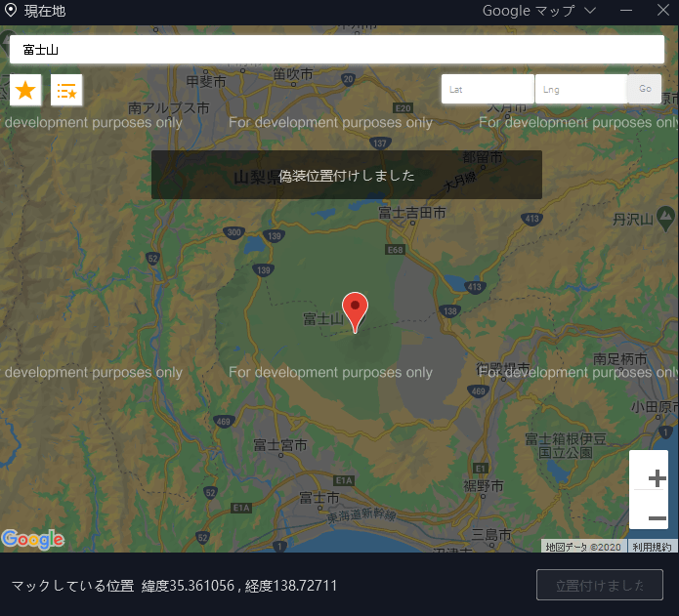Viewport: 679px width, 616px height.
Task: Click the 富士吉田市 map label
Action: 412,213
